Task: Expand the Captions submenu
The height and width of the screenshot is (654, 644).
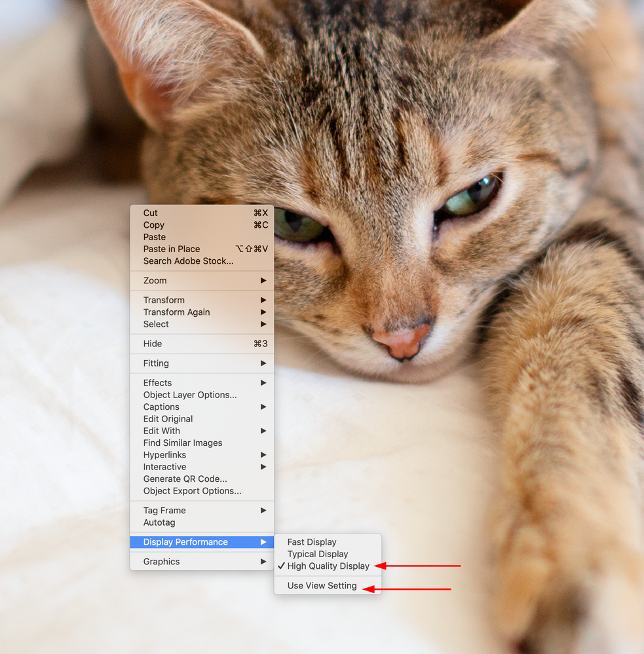Action: 202,407
